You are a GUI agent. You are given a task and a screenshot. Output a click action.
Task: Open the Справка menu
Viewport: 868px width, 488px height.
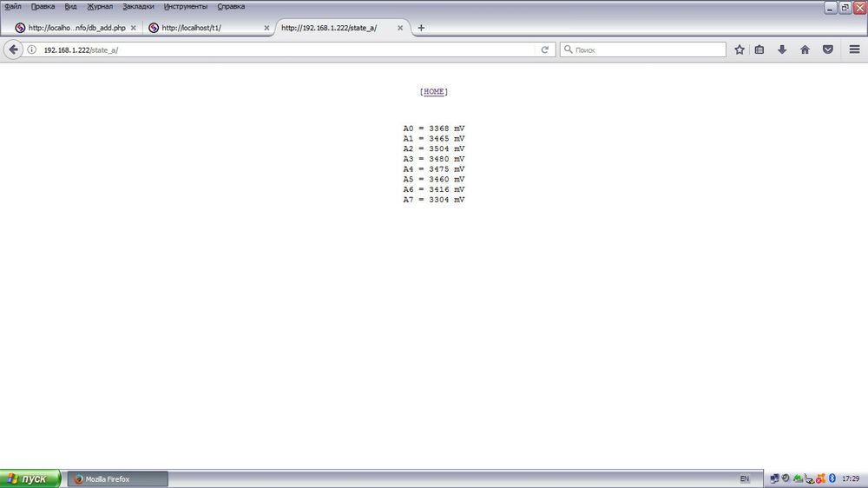click(231, 7)
